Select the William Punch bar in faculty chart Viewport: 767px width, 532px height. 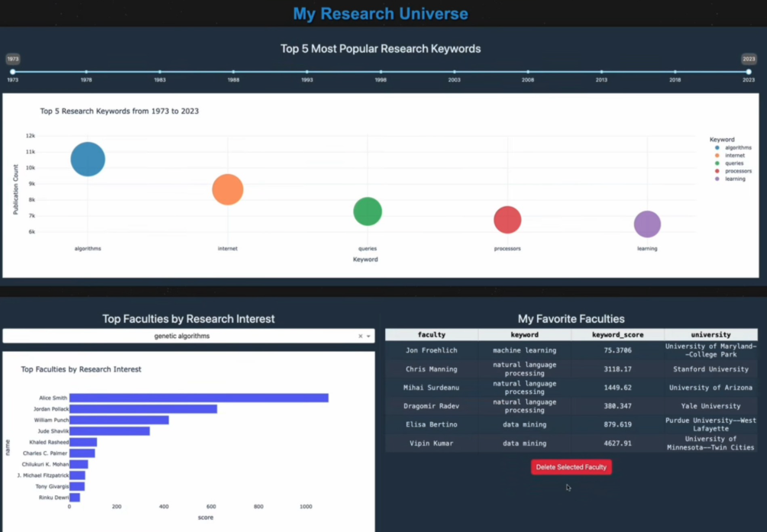119,420
